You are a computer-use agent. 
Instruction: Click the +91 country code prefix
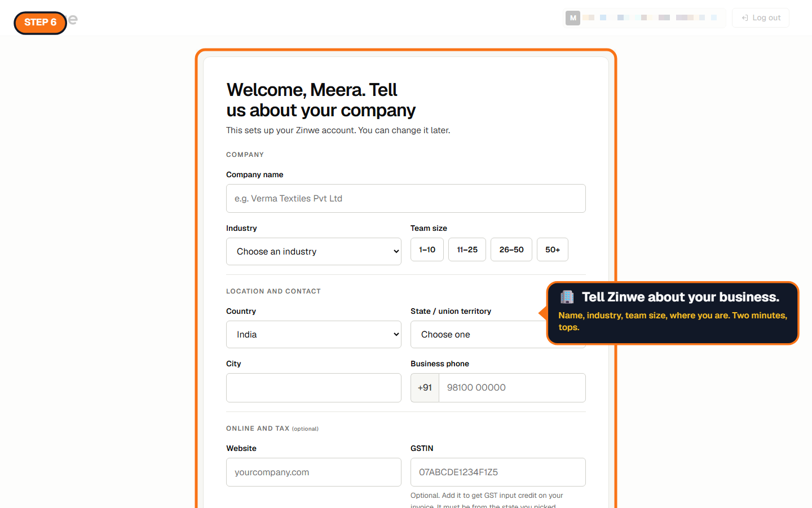pyautogui.click(x=425, y=388)
